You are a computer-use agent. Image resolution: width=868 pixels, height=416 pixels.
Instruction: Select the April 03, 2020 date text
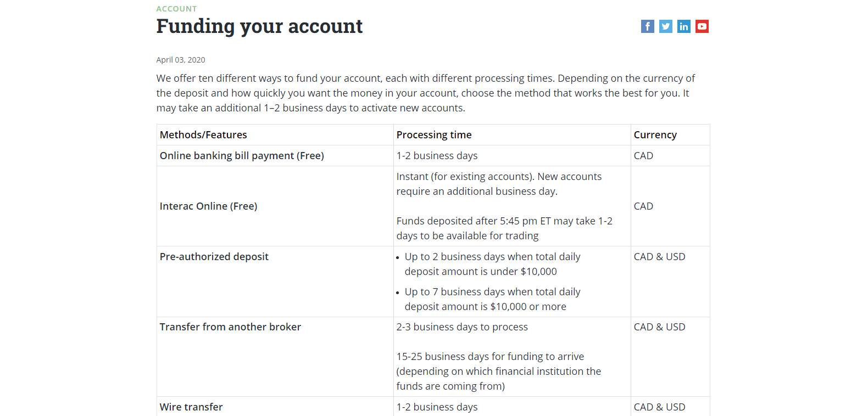181,60
